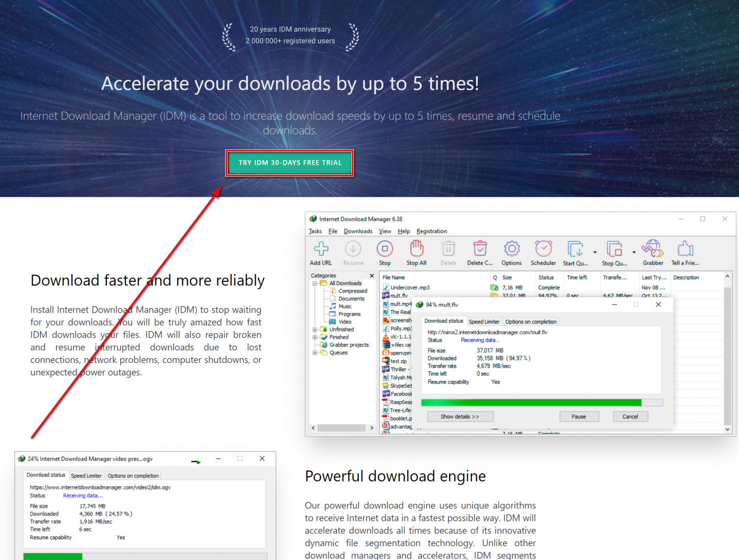The width and height of the screenshot is (739, 560).
Task: Click the Stop All hand icon
Action: (416, 249)
